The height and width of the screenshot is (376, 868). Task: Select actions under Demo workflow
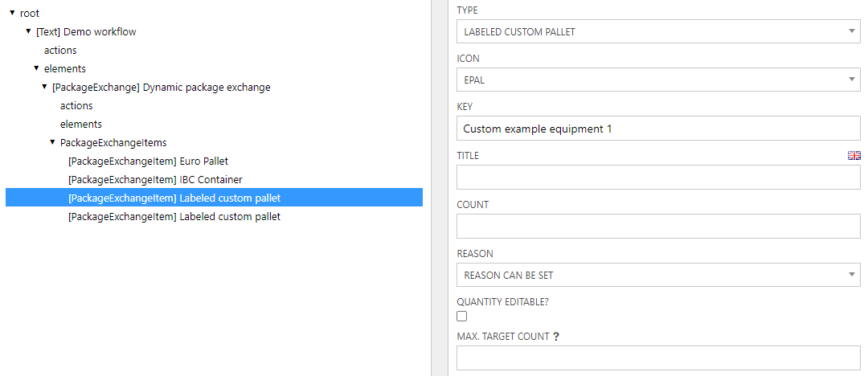(x=60, y=51)
